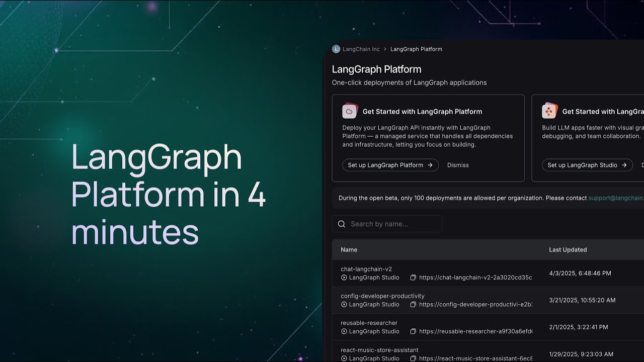Image resolution: width=644 pixels, height=362 pixels.
Task: Click Studio play icon in reusable-researcher row
Action: [344, 331]
